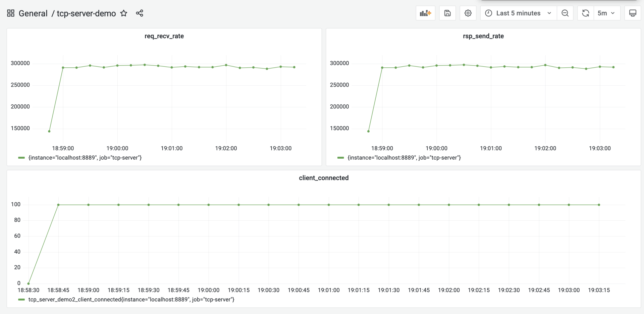Click the client_connected legend color swatch
644x314 pixels.
[x=21, y=300]
